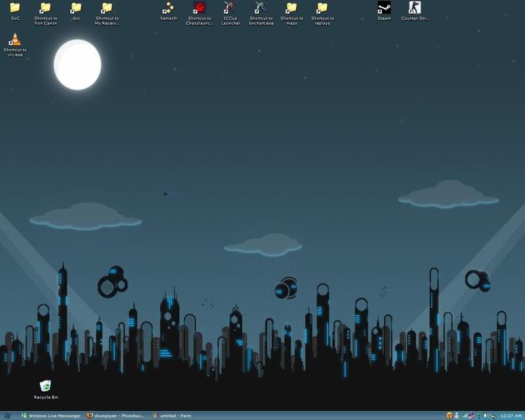
Task: Click the Windows Live Messenger tray icon
Action: tap(456, 415)
